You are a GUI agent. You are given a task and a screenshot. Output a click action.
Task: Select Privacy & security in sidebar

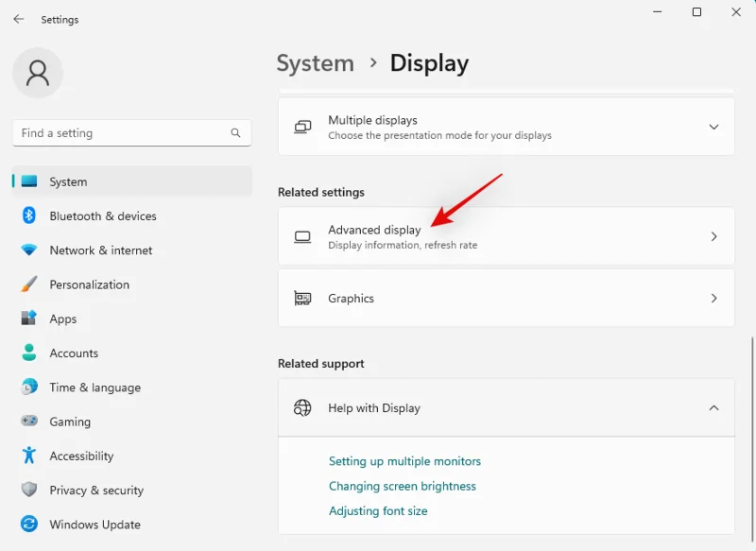(x=96, y=491)
